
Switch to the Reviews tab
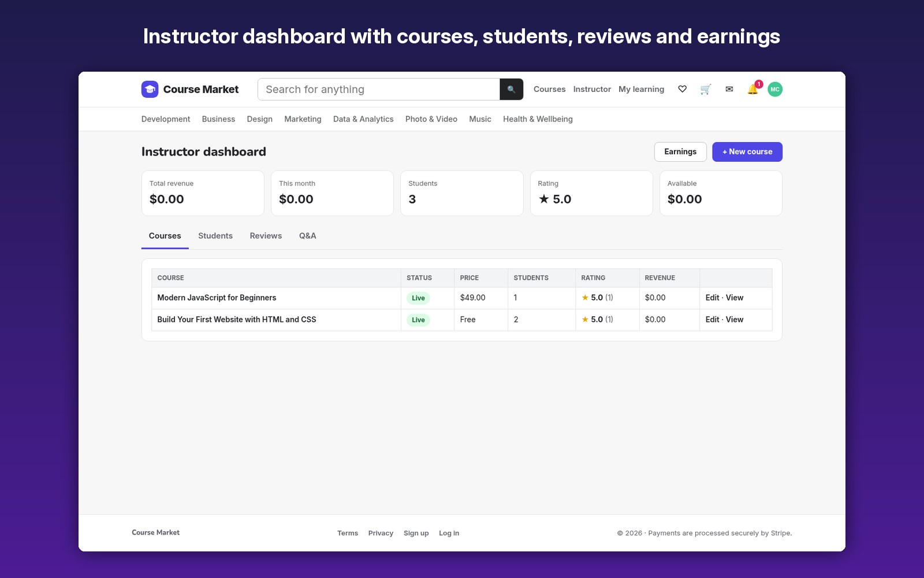266,236
